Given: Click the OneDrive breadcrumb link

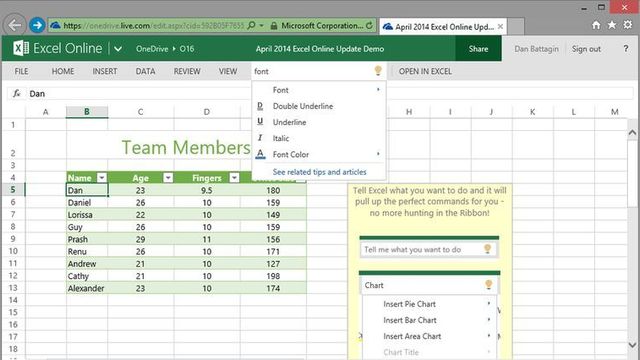Looking at the screenshot, I should [x=152, y=49].
